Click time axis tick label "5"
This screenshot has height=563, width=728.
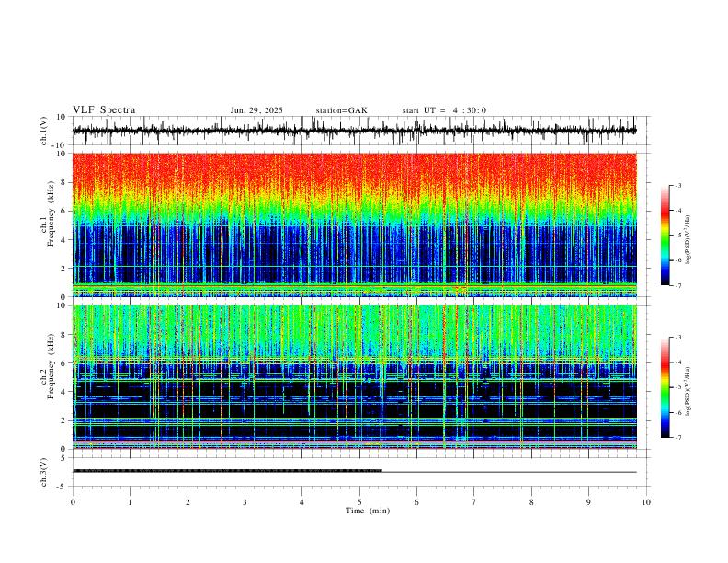click(359, 502)
